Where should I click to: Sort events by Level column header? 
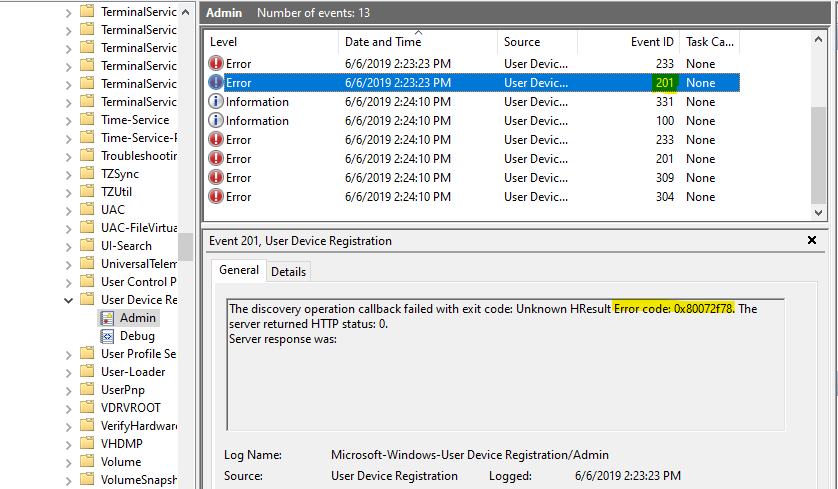pos(223,42)
